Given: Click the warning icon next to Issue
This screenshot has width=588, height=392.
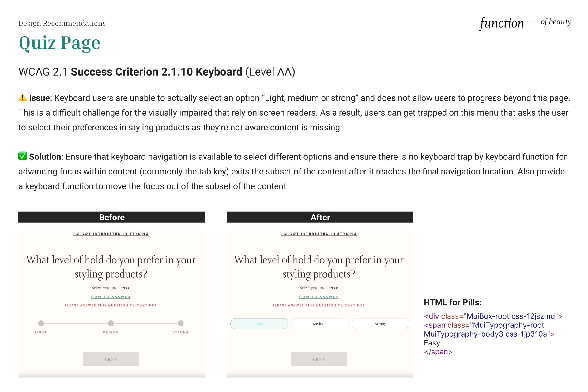Looking at the screenshot, I should click(x=22, y=97).
